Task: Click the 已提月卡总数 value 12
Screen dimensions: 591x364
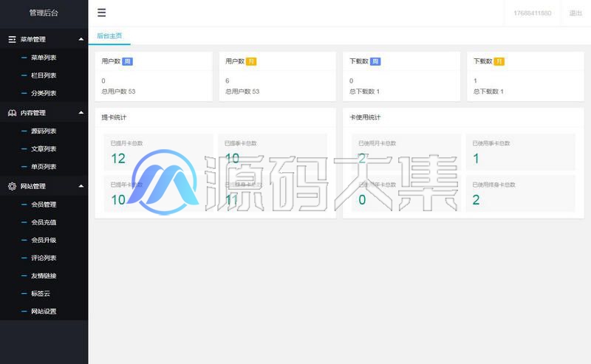Action: pyautogui.click(x=118, y=159)
